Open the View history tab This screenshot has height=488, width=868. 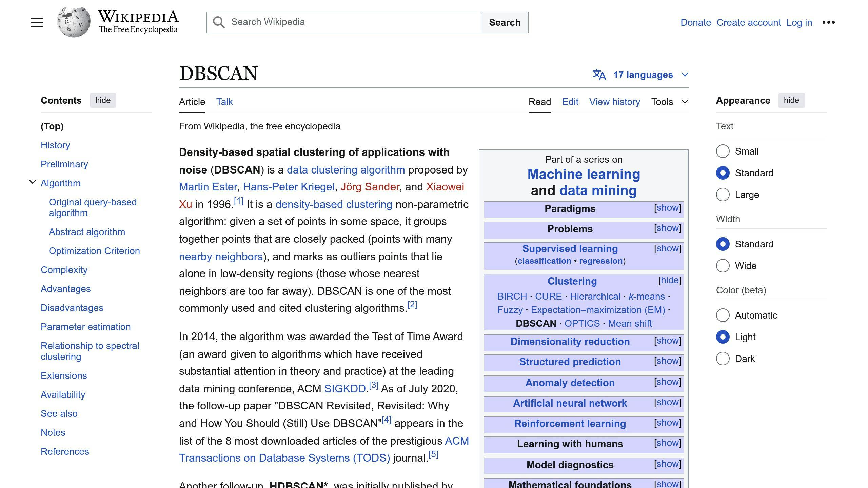pyautogui.click(x=615, y=102)
